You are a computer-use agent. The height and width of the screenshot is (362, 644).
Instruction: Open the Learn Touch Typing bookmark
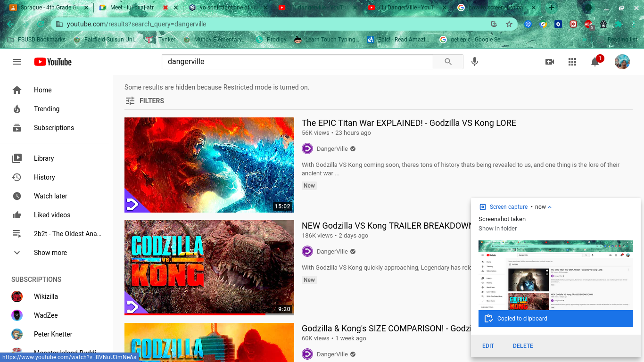click(327, 40)
